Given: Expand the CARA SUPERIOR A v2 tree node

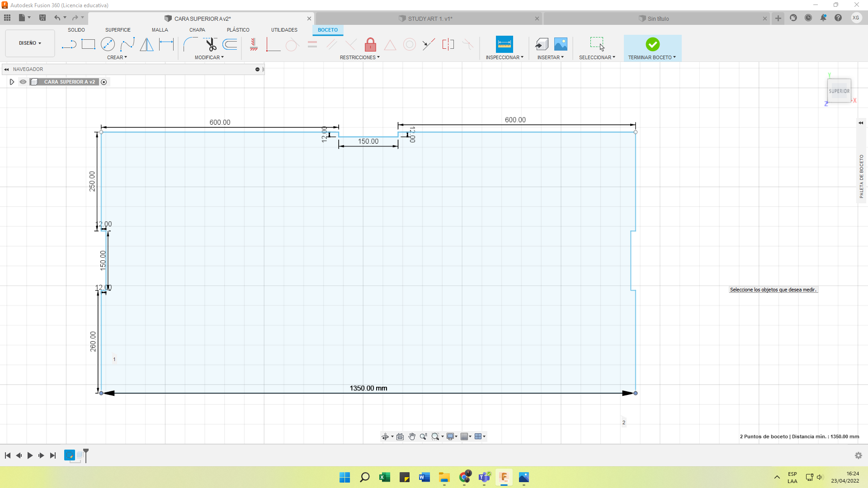Looking at the screenshot, I should tap(12, 82).
